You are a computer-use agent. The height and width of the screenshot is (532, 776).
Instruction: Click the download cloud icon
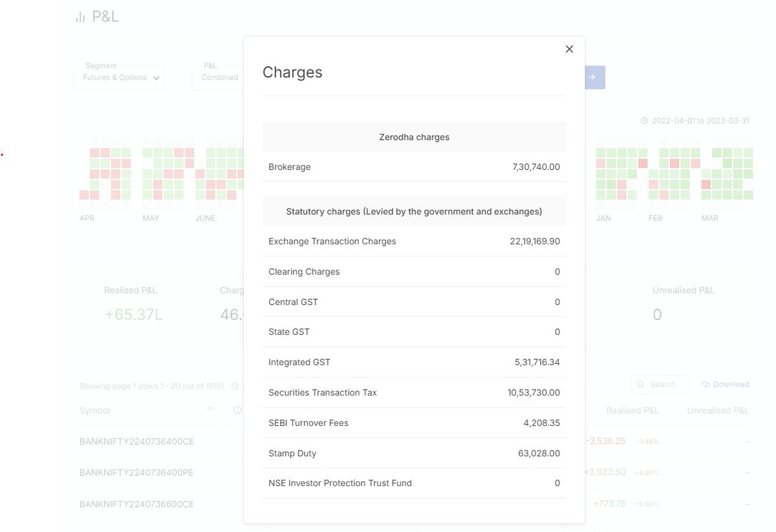point(706,384)
